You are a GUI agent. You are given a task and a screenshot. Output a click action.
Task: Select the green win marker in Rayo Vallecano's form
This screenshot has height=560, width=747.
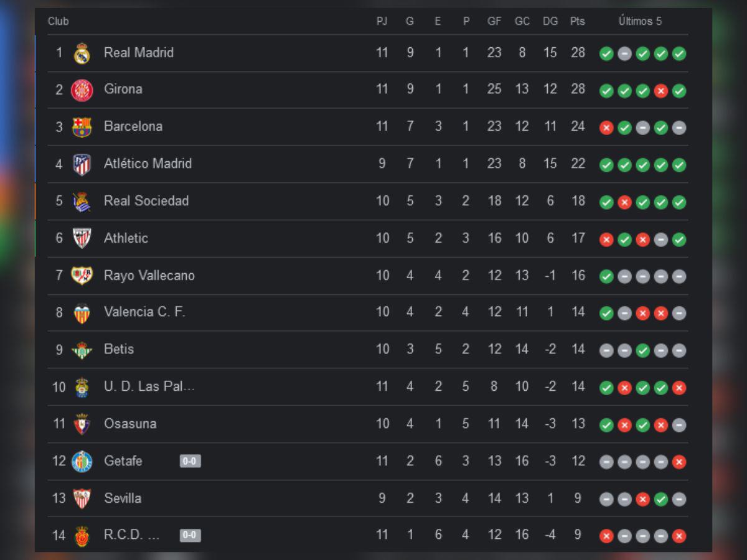[606, 276]
